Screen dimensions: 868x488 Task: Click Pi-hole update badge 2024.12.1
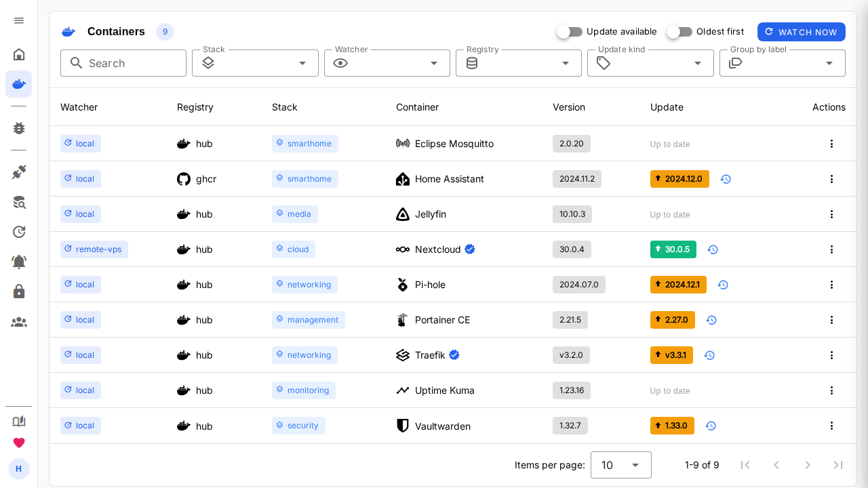coord(678,285)
